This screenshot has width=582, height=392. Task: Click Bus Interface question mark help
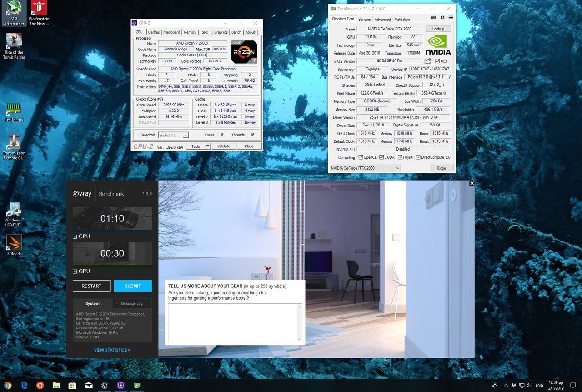point(449,77)
